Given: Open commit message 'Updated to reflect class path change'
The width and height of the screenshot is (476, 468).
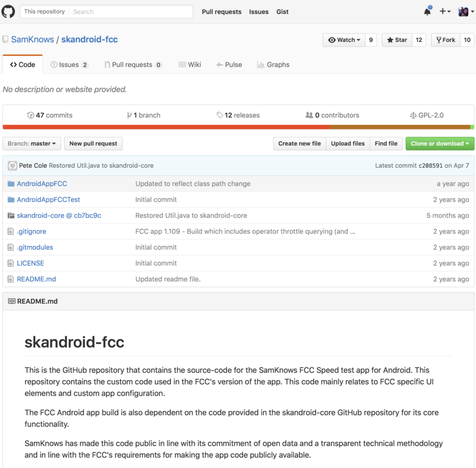Looking at the screenshot, I should pos(193,184).
